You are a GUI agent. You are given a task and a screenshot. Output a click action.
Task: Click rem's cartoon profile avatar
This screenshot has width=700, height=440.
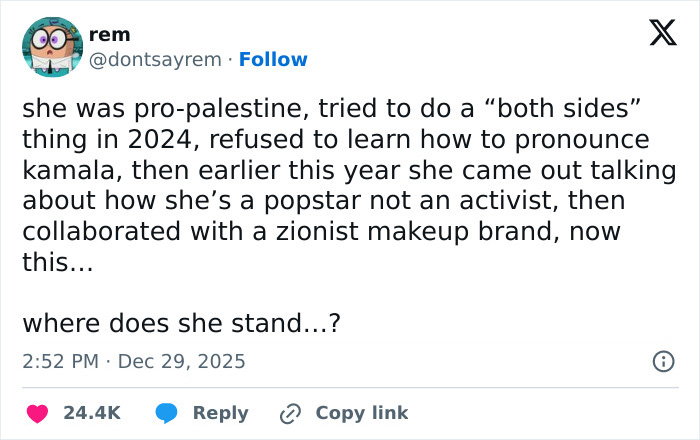click(x=50, y=46)
